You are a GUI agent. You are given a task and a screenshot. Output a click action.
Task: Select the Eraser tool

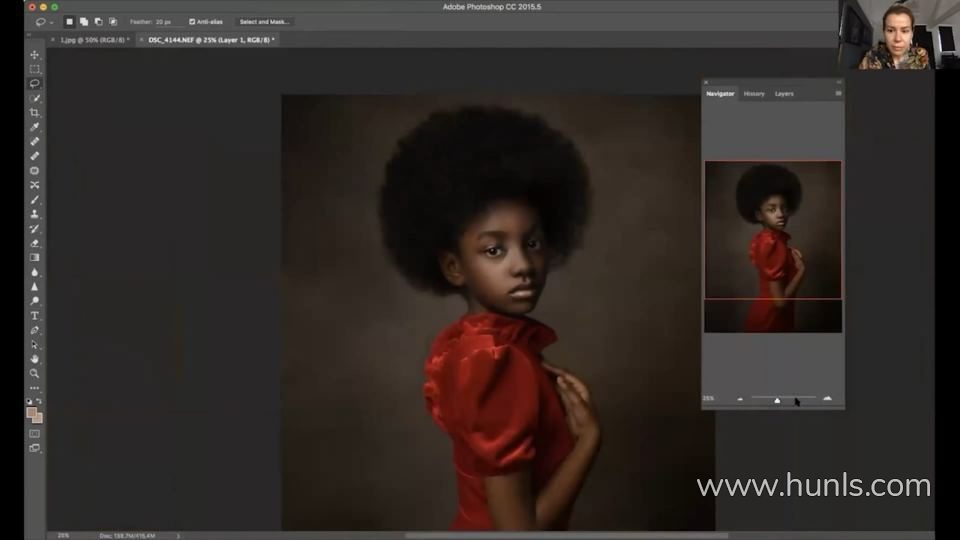point(35,243)
